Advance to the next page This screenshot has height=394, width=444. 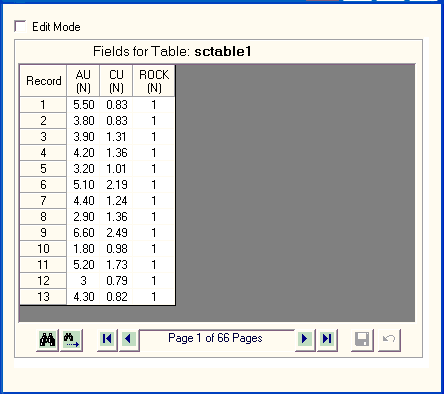[305, 340]
